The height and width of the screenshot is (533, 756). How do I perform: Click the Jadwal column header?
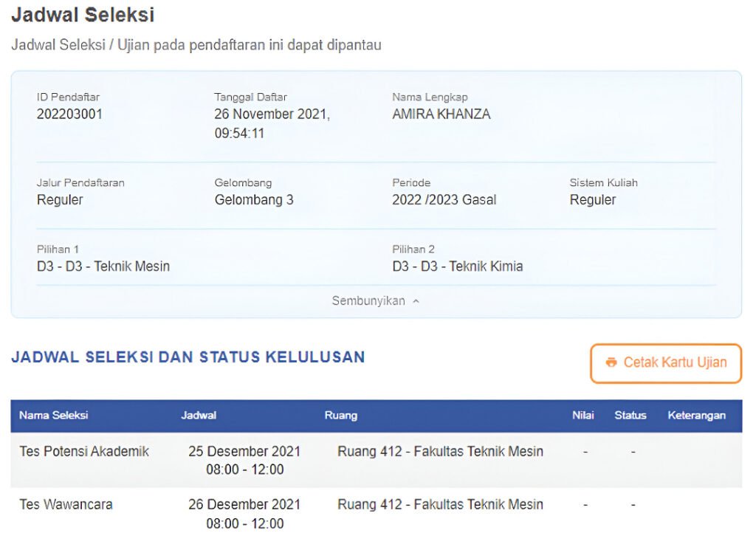click(x=199, y=416)
